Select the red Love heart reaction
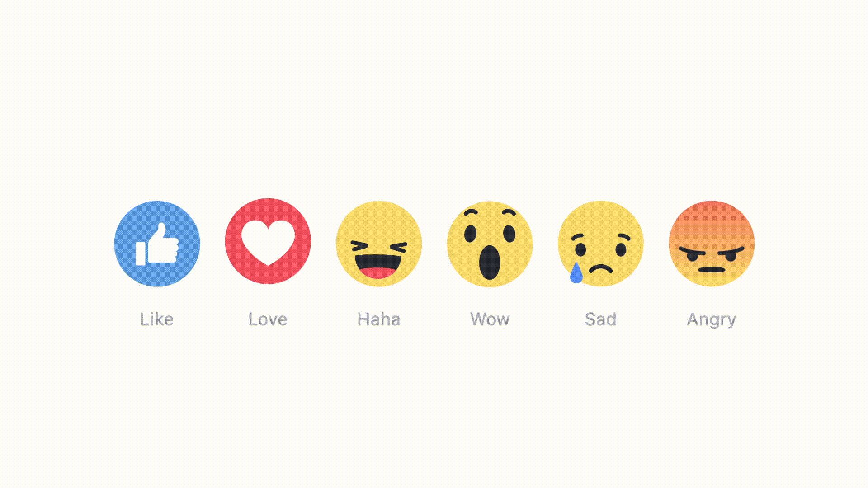Image resolution: width=868 pixels, height=488 pixels. pyautogui.click(x=268, y=241)
